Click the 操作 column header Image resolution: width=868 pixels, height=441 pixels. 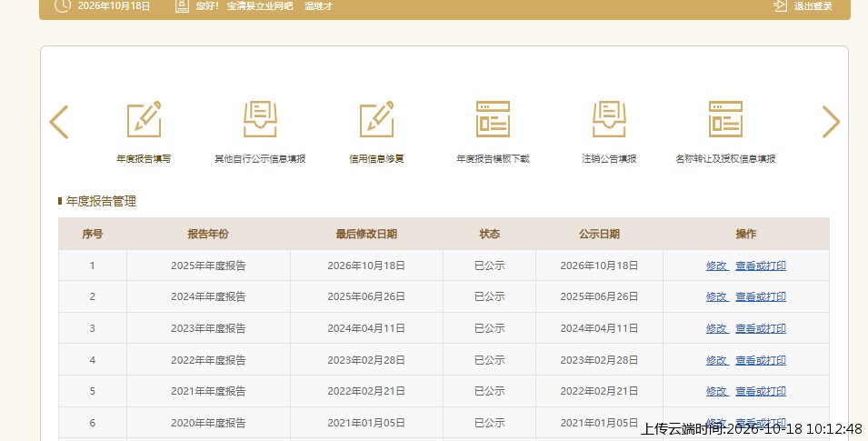click(x=745, y=234)
